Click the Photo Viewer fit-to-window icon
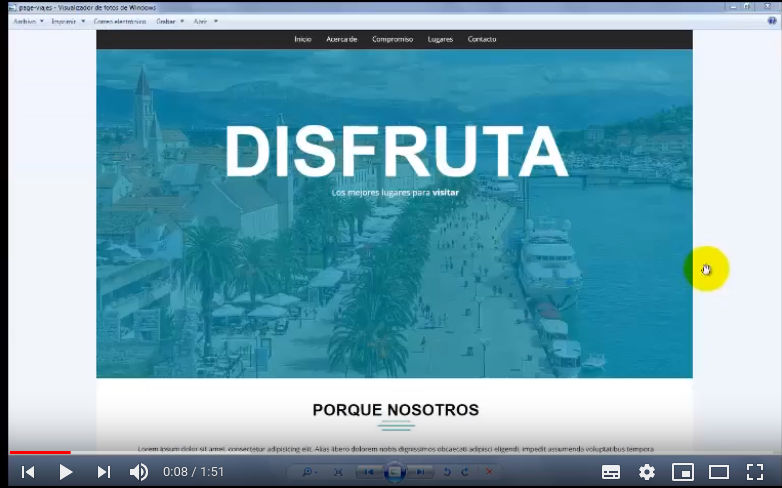The height and width of the screenshot is (488, 782). [338, 472]
